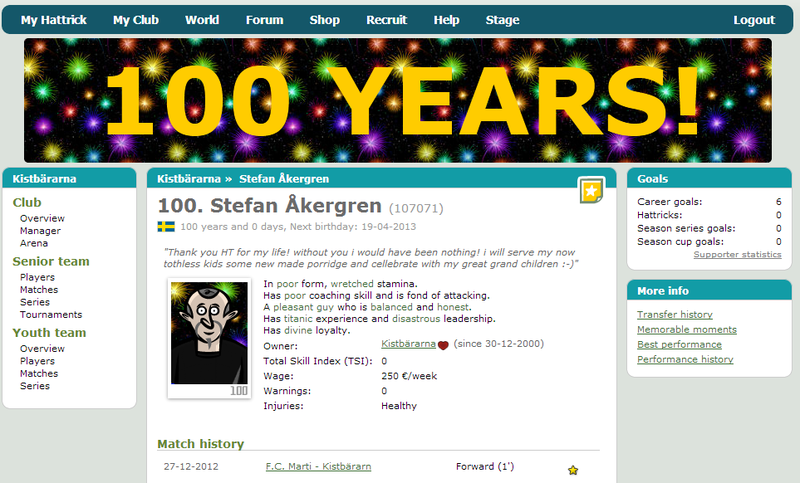The image size is (800, 483).
Task: Click the 100 YEARS fireworks banner
Action: [398, 100]
